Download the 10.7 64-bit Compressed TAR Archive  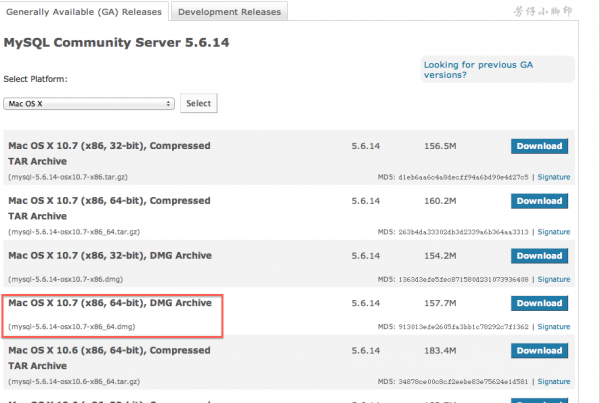coord(539,201)
